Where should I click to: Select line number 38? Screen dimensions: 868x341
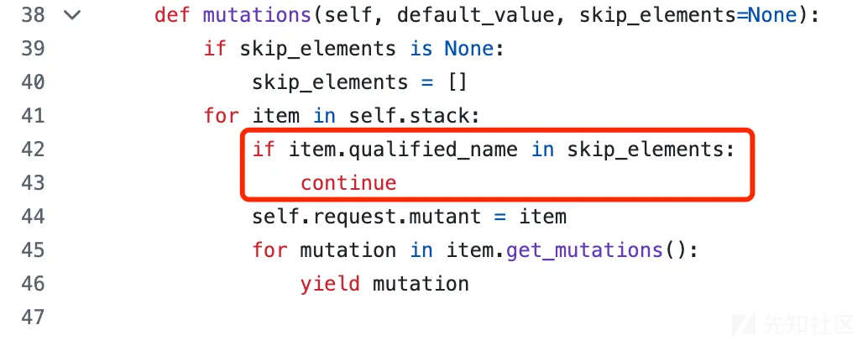coord(33,15)
